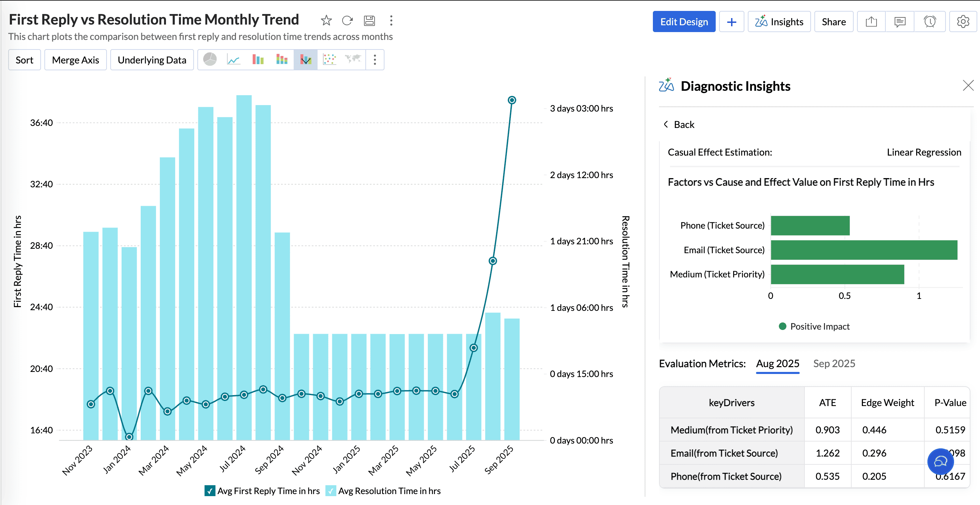Close the Diagnostic Insights panel
The width and height of the screenshot is (980, 505).
(968, 86)
